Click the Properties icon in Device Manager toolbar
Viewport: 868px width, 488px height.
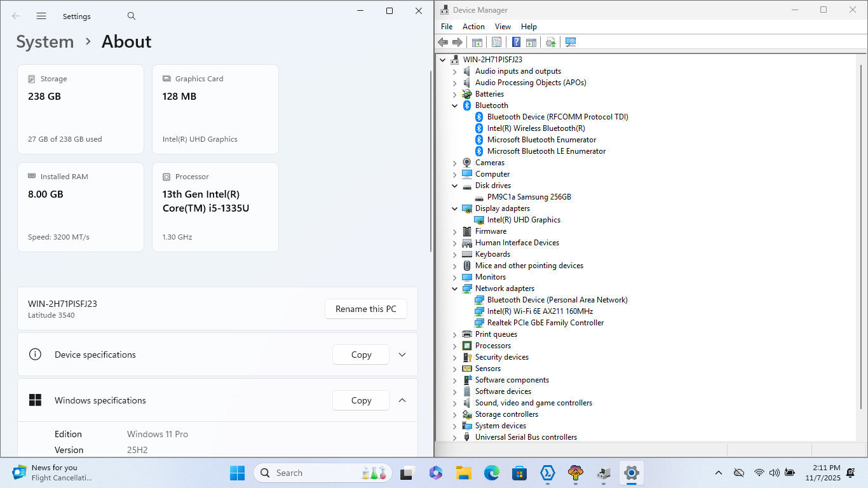(x=496, y=42)
